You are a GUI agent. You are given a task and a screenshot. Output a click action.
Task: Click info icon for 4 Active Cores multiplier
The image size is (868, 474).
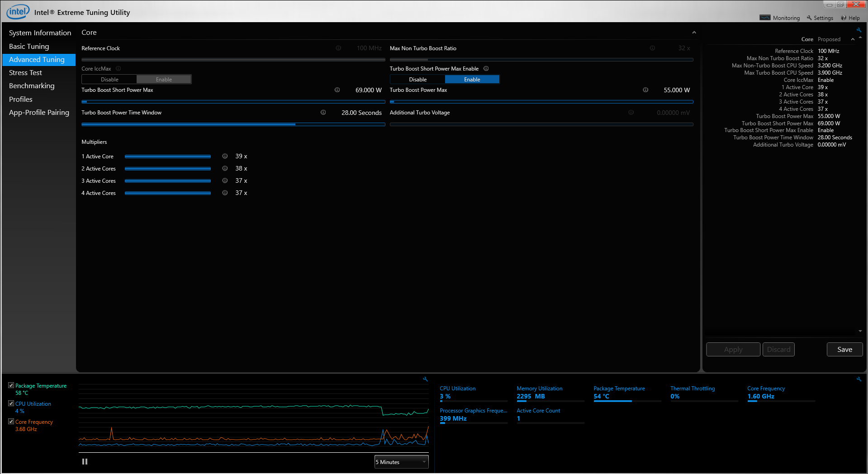(225, 193)
